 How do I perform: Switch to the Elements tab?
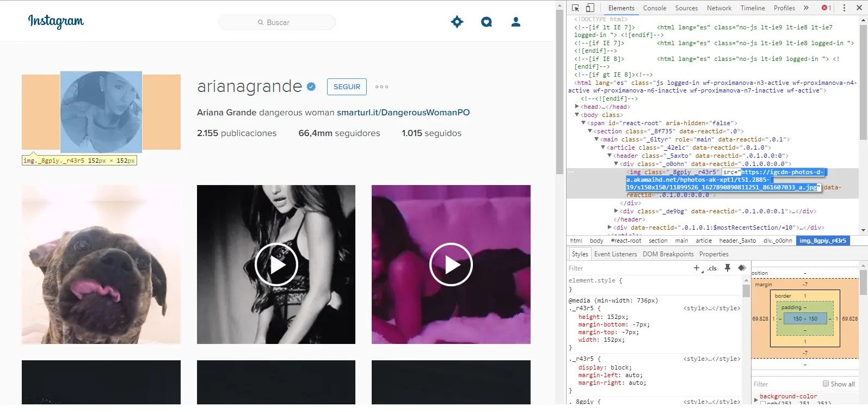621,8
